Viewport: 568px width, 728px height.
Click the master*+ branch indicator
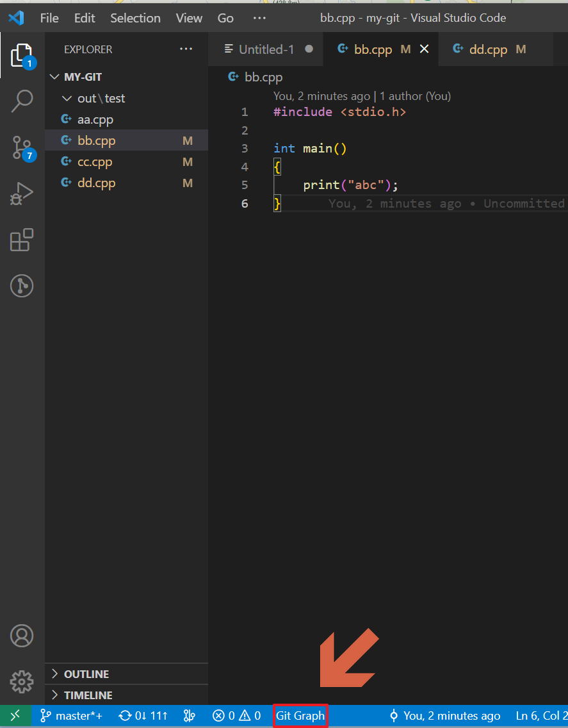tap(70, 715)
